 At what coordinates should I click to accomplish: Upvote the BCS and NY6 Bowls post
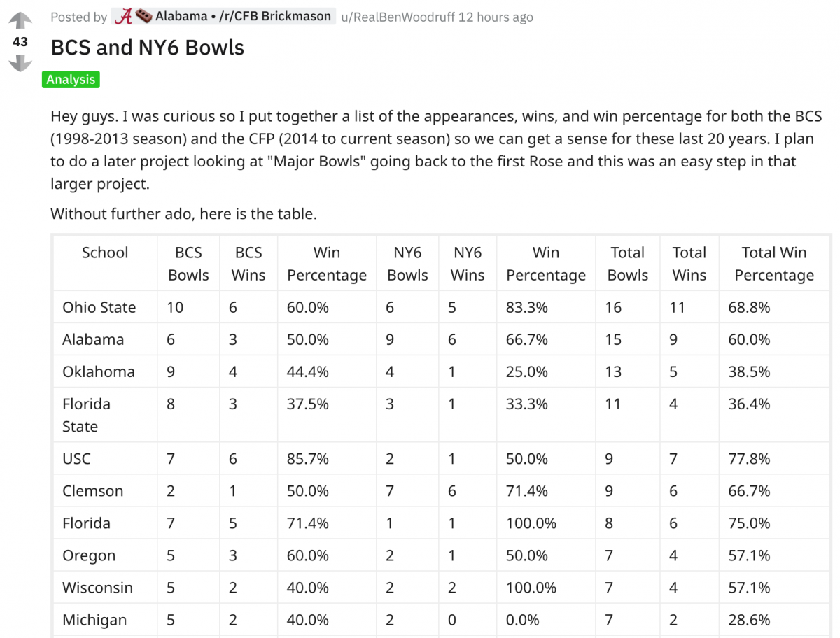(x=20, y=20)
